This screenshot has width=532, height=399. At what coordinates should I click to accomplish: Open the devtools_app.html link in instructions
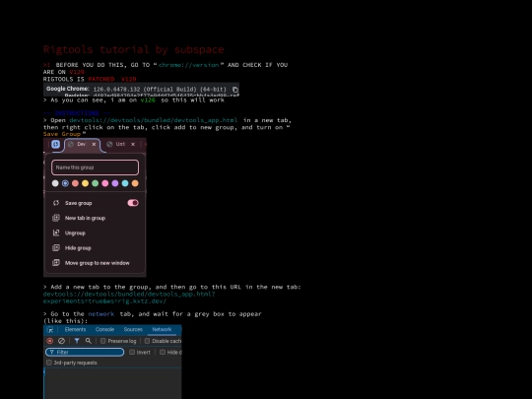click(154, 120)
